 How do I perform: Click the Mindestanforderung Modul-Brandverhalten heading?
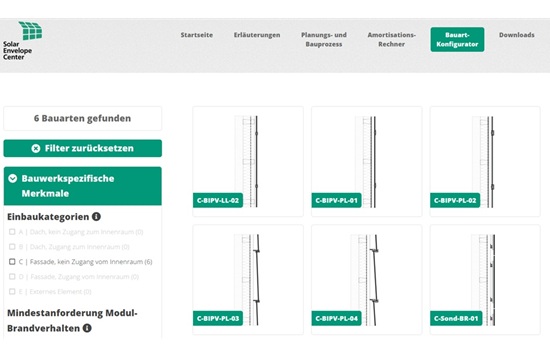(x=72, y=320)
